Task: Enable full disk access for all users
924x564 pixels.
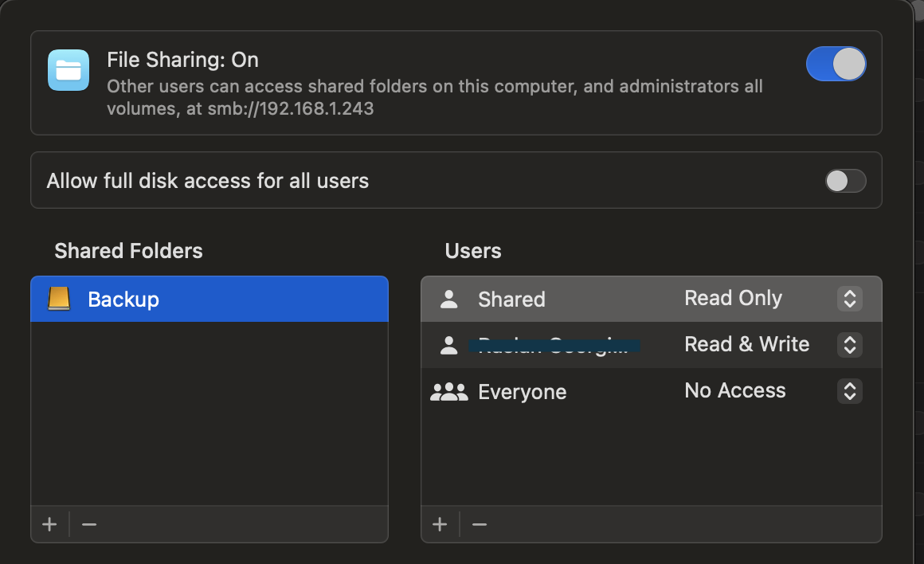Action: (x=845, y=181)
